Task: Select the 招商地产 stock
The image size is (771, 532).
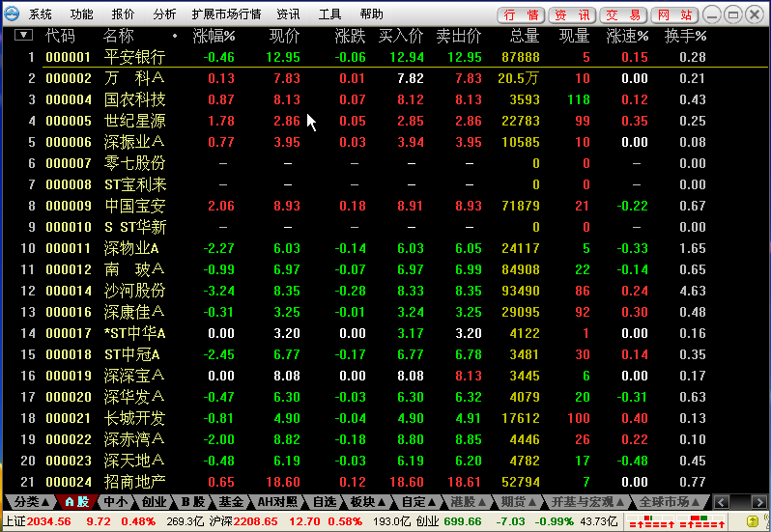Action: [x=385, y=482]
